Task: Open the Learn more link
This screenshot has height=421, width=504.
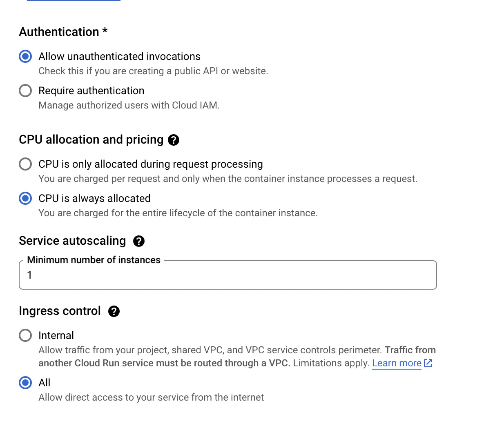Action: 397,363
